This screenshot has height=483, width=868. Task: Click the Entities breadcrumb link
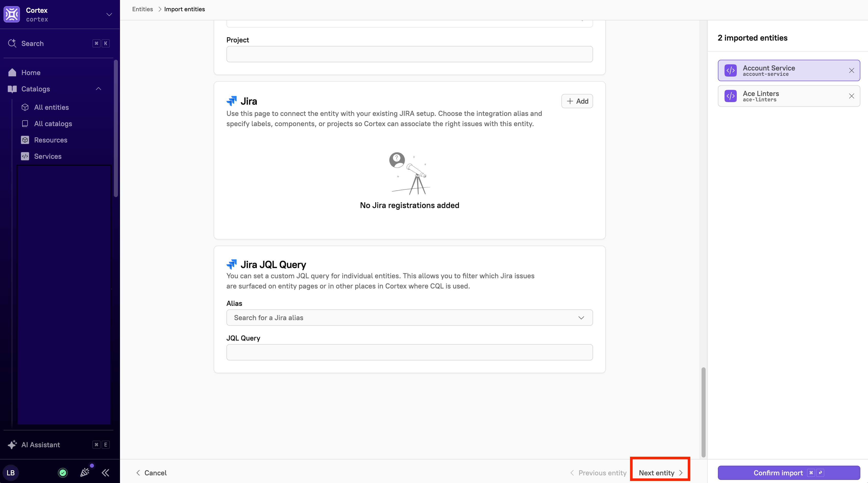[x=142, y=9]
